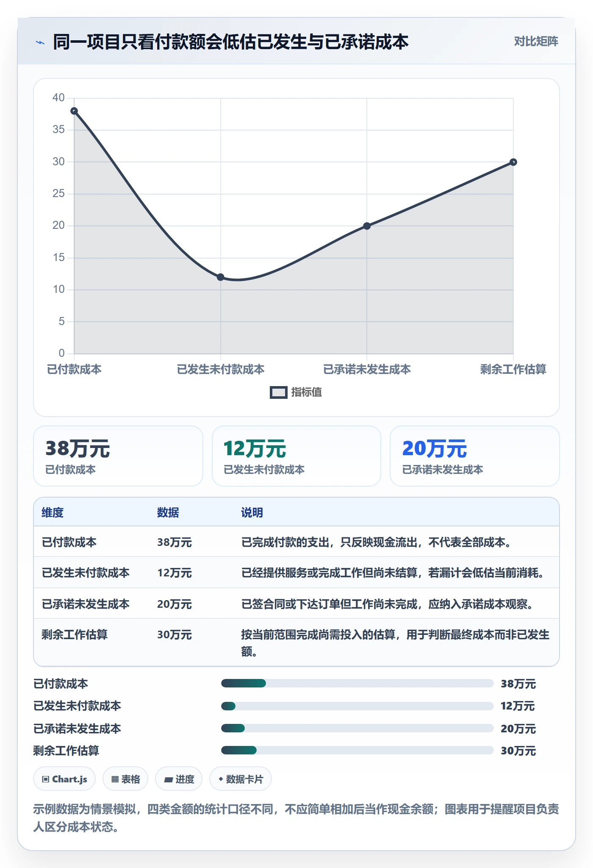Click the 说明 column header
This screenshot has height=868, width=593.
(252, 512)
